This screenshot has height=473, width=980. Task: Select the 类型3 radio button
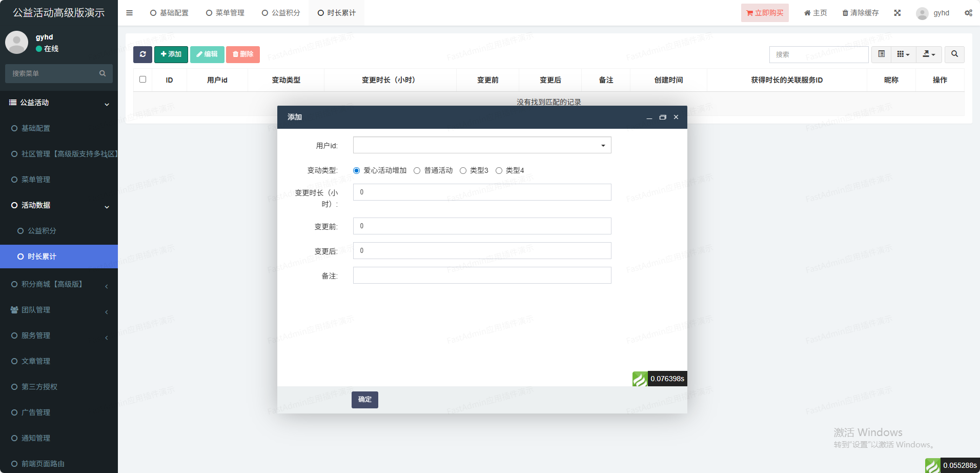tap(463, 171)
